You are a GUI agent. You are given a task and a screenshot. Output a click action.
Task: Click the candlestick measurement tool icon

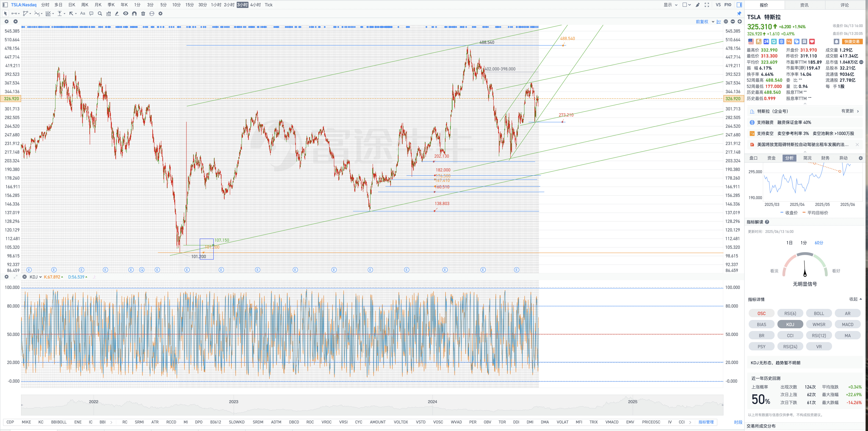109,13
